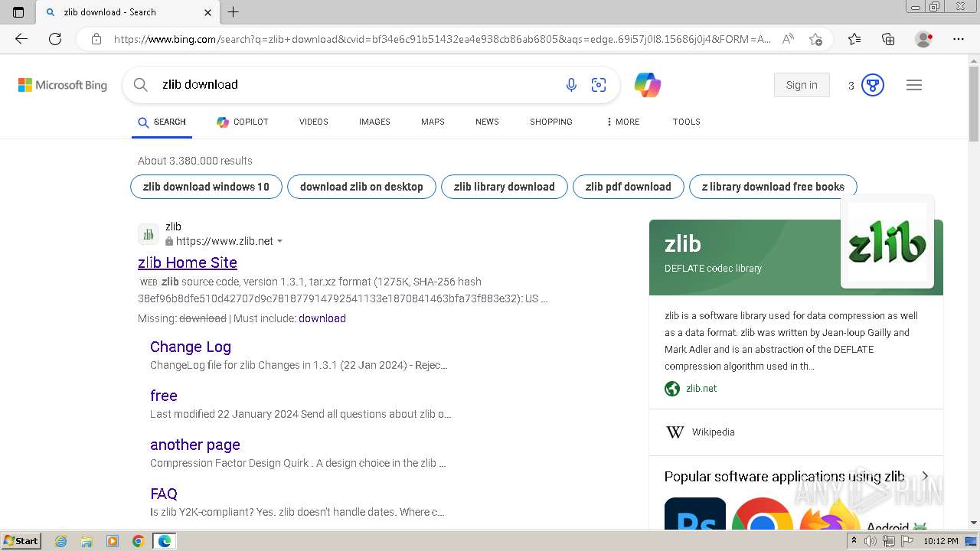Open a new browser tab
The image size is (980, 551).
click(234, 12)
